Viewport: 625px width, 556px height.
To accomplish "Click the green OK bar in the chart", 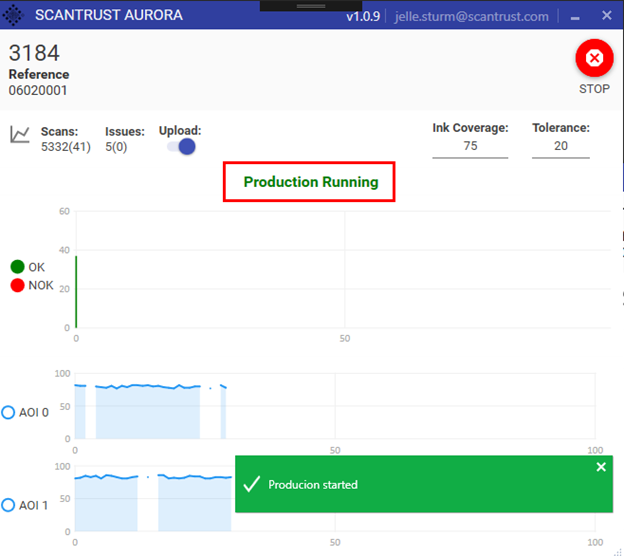I will click(76, 292).
